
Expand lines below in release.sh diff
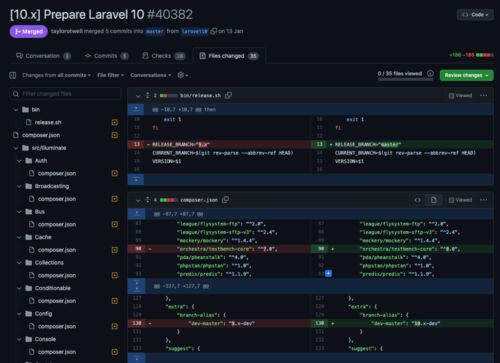click(136, 180)
